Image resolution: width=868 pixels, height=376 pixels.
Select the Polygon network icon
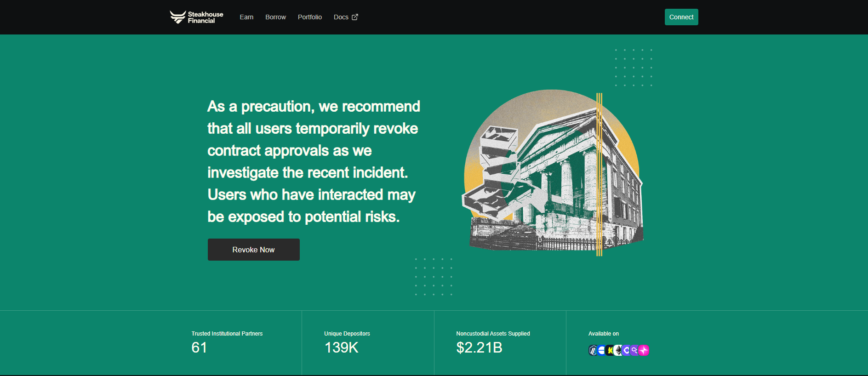tap(634, 350)
